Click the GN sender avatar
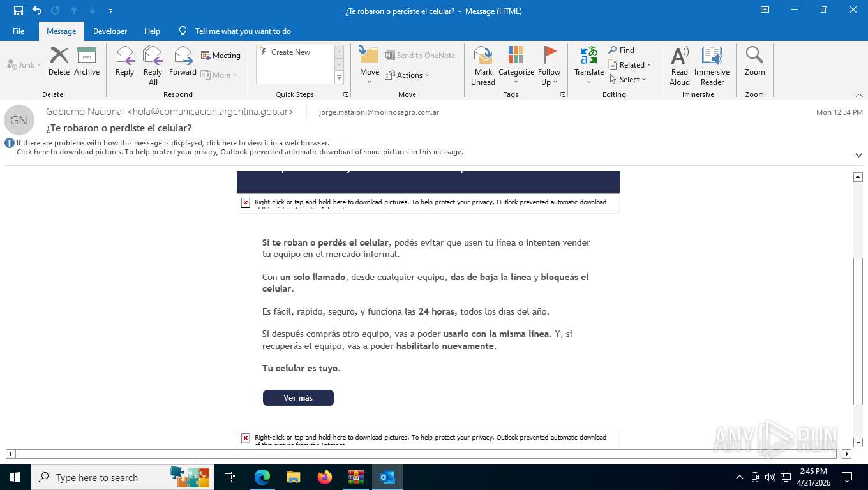868x490 pixels. [x=19, y=120]
